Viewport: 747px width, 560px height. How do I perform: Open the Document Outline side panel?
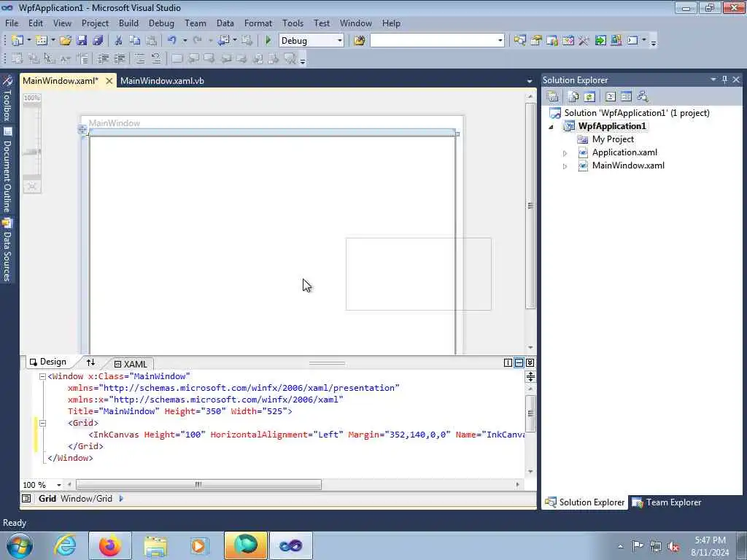(x=7, y=169)
